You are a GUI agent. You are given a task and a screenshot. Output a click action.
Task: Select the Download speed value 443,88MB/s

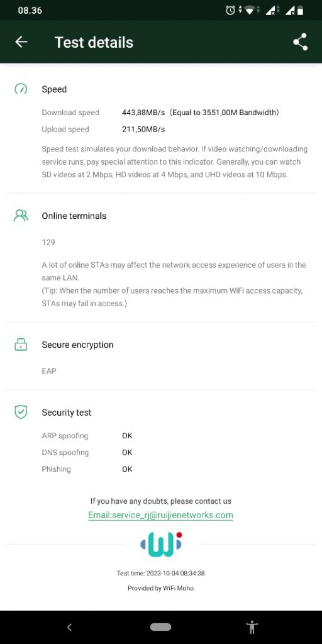click(143, 113)
